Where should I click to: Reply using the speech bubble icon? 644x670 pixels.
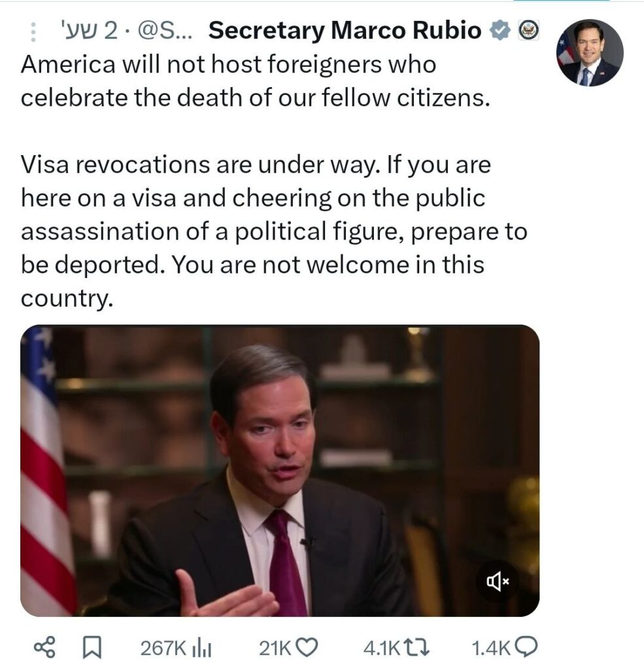(x=526, y=648)
